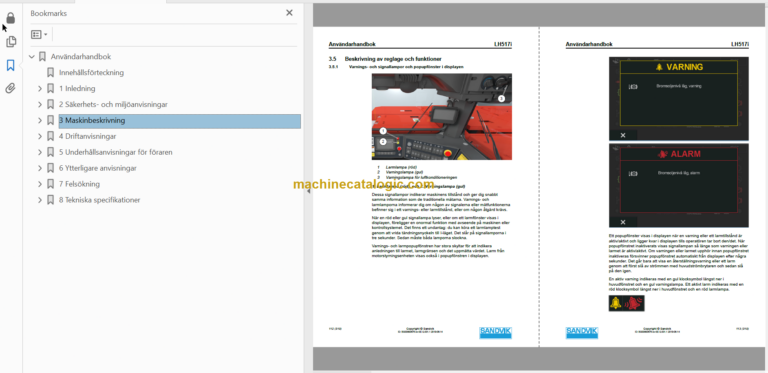Open the page thumbnails panel icon
This screenshot has width=768, height=373.
click(10, 42)
